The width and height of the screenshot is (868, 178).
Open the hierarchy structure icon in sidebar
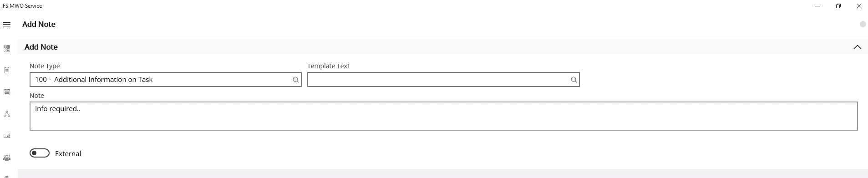pyautogui.click(x=7, y=114)
